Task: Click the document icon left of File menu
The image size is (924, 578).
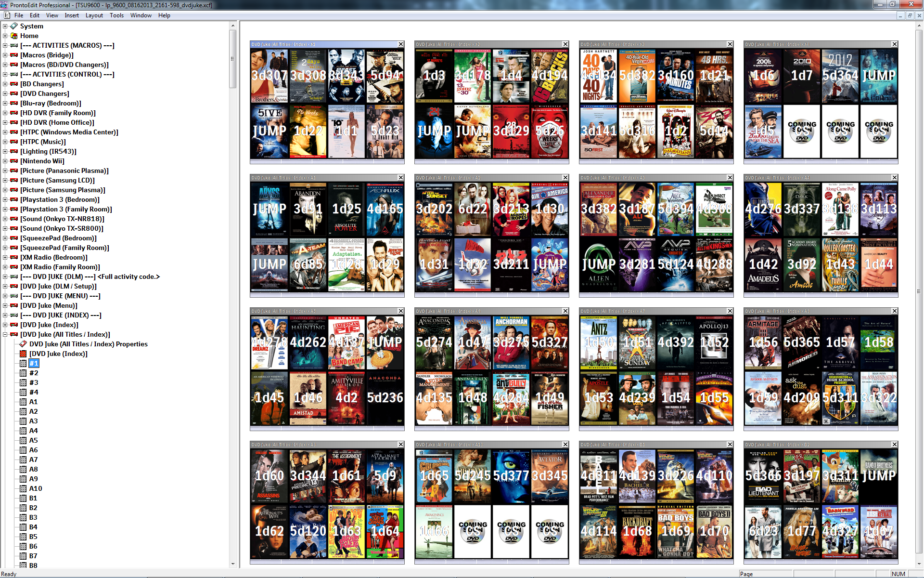Action: click(x=7, y=15)
